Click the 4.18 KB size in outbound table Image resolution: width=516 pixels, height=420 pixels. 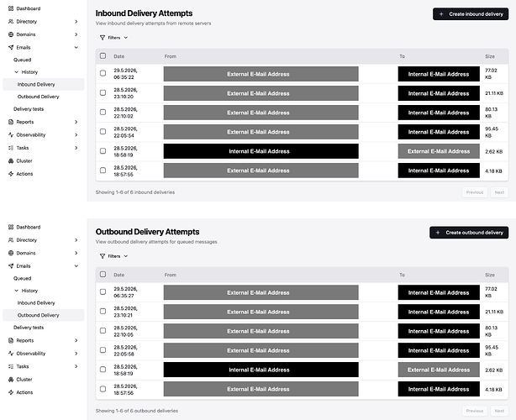pyautogui.click(x=493, y=390)
